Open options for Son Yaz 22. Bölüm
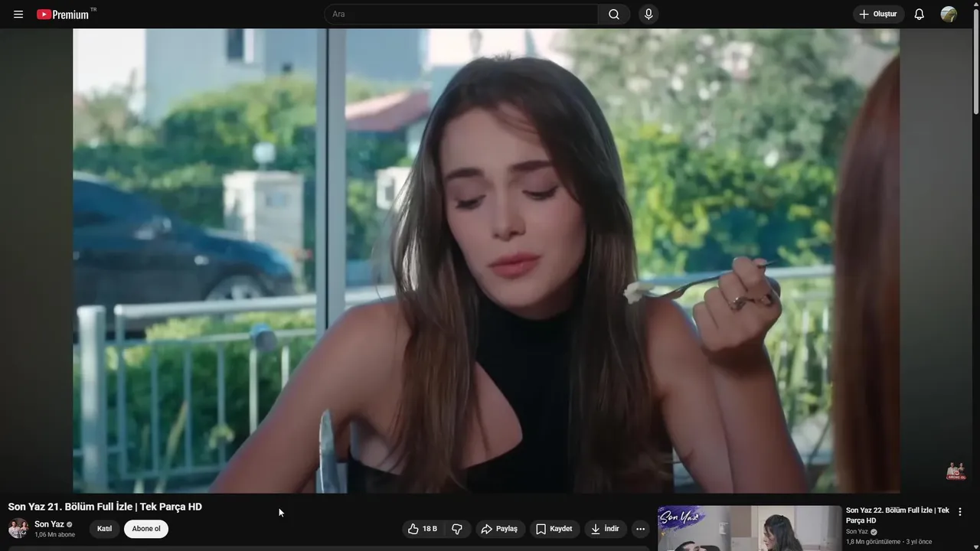 click(960, 512)
